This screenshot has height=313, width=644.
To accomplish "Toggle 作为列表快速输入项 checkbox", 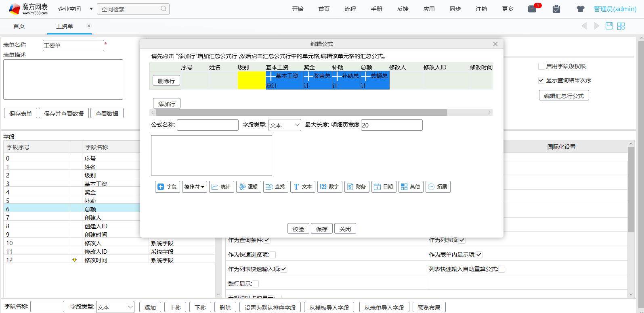I will [x=284, y=269].
